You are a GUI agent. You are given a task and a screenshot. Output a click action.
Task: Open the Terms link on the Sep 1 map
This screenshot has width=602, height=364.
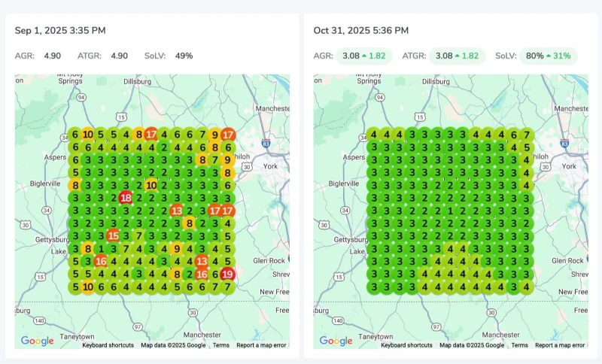[221, 345]
